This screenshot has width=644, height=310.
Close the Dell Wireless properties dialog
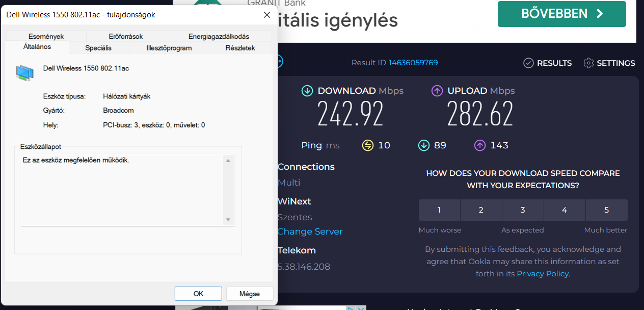(x=266, y=15)
